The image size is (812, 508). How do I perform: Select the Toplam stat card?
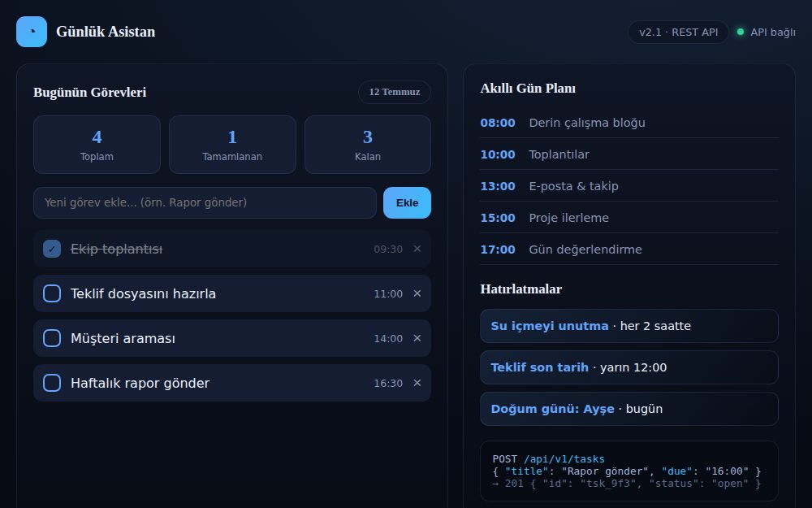pos(97,145)
